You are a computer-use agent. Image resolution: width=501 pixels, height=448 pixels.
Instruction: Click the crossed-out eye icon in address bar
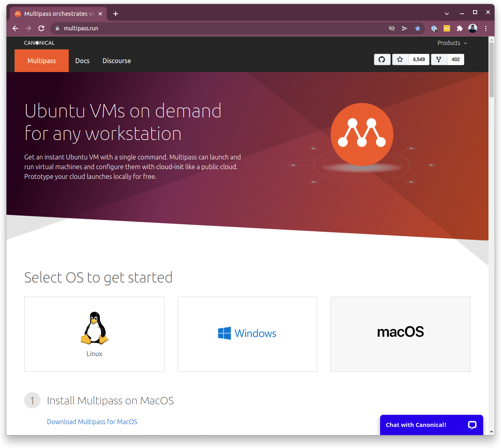pos(392,28)
